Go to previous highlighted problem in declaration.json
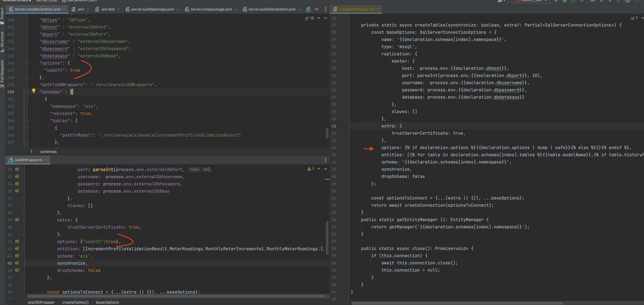The height and width of the screenshot is (305, 644). [319, 18]
